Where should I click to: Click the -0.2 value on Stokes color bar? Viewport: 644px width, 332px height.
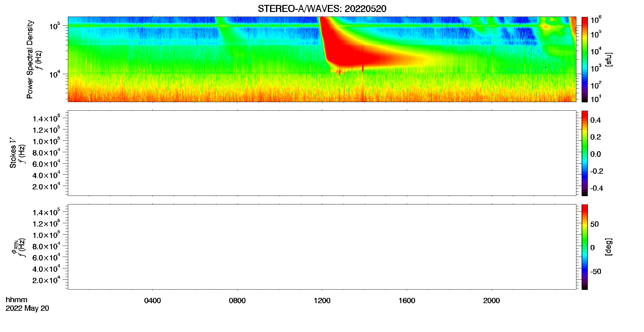click(x=597, y=171)
